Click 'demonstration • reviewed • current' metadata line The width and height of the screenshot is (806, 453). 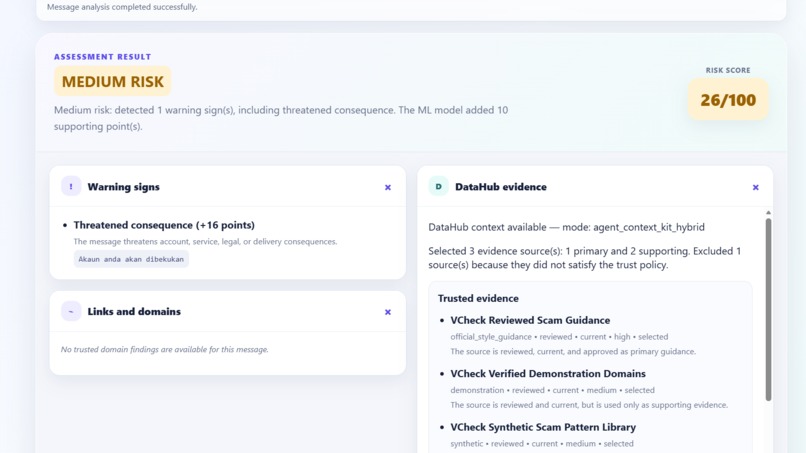553,390
